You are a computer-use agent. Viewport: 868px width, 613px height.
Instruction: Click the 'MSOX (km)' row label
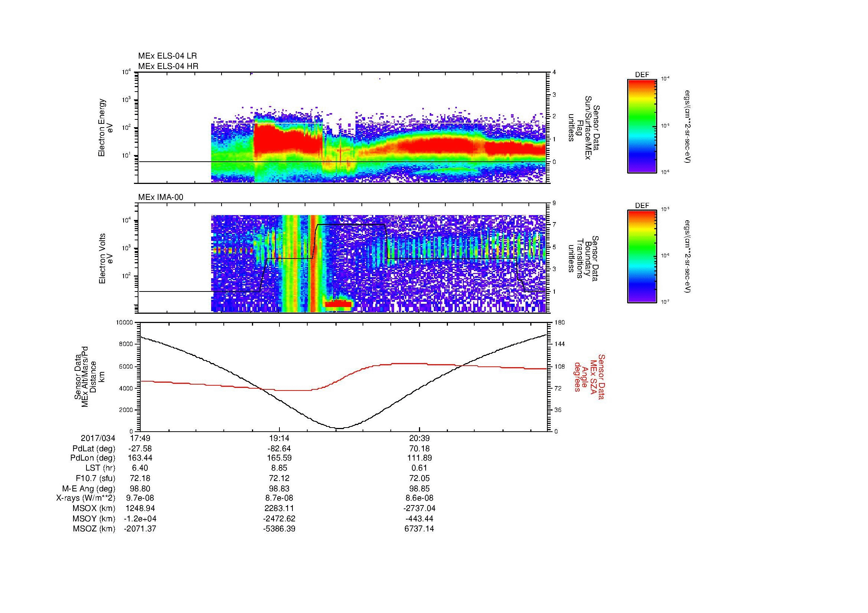pos(94,508)
